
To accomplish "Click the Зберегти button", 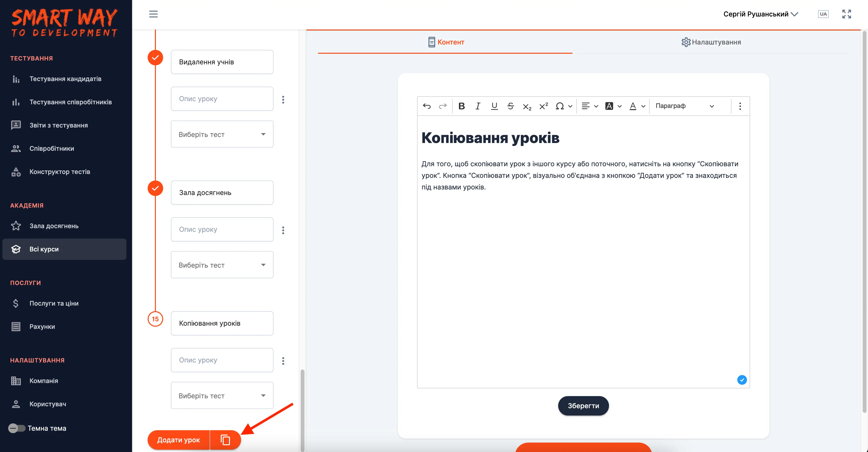I will [x=583, y=406].
